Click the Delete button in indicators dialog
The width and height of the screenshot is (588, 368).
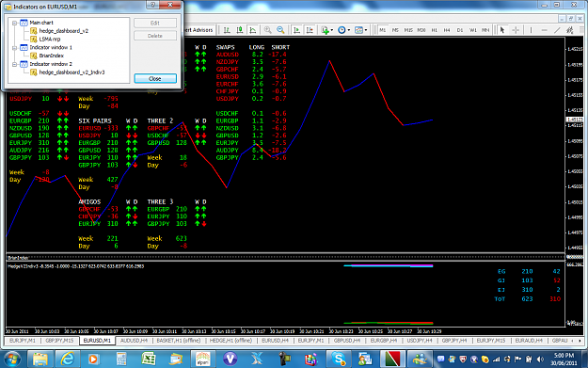tap(155, 36)
